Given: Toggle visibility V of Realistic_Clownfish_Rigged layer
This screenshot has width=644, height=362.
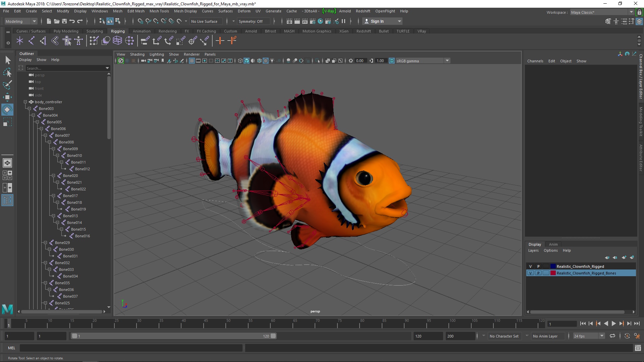Looking at the screenshot, I should coord(530,266).
